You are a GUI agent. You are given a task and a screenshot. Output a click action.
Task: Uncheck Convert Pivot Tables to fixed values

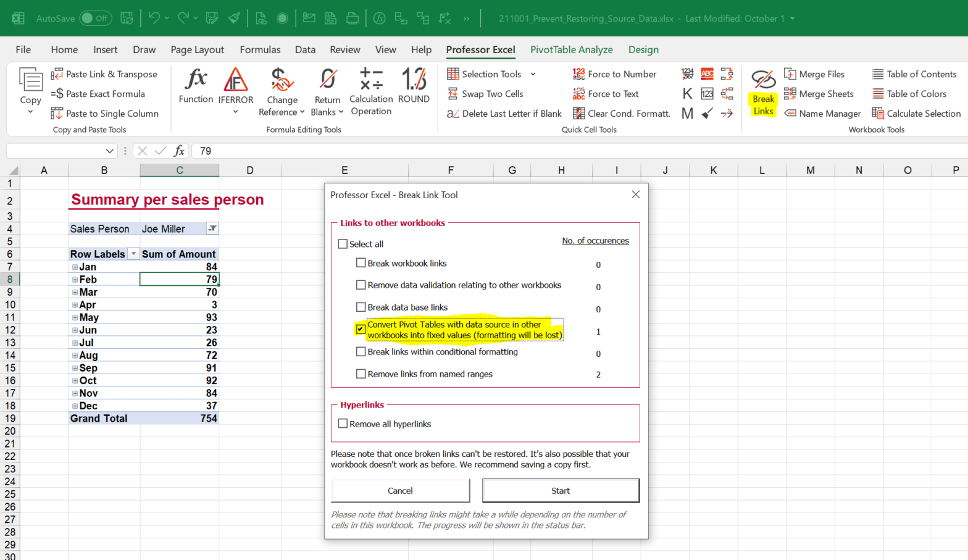[361, 329]
